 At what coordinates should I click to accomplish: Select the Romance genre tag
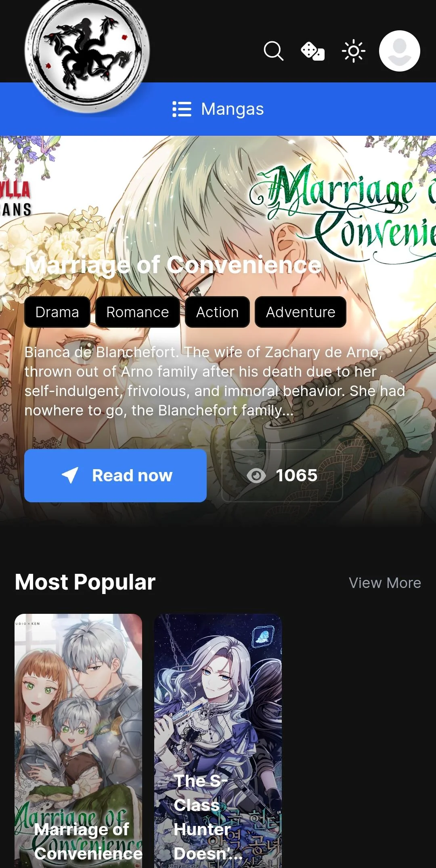pyautogui.click(x=137, y=312)
